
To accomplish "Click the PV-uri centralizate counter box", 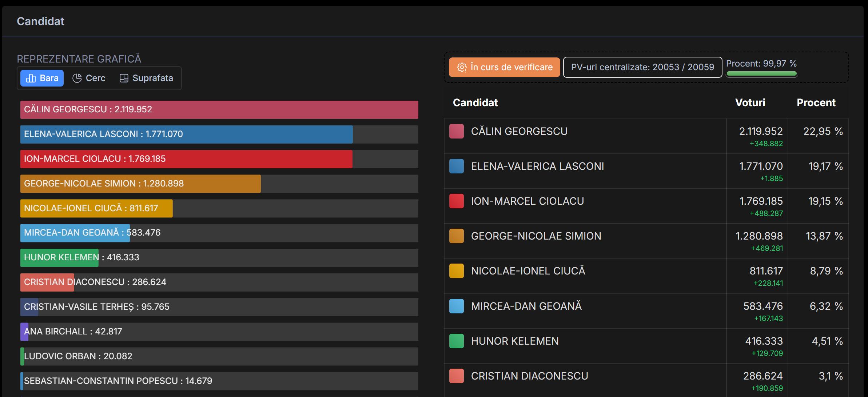I will click(x=642, y=67).
